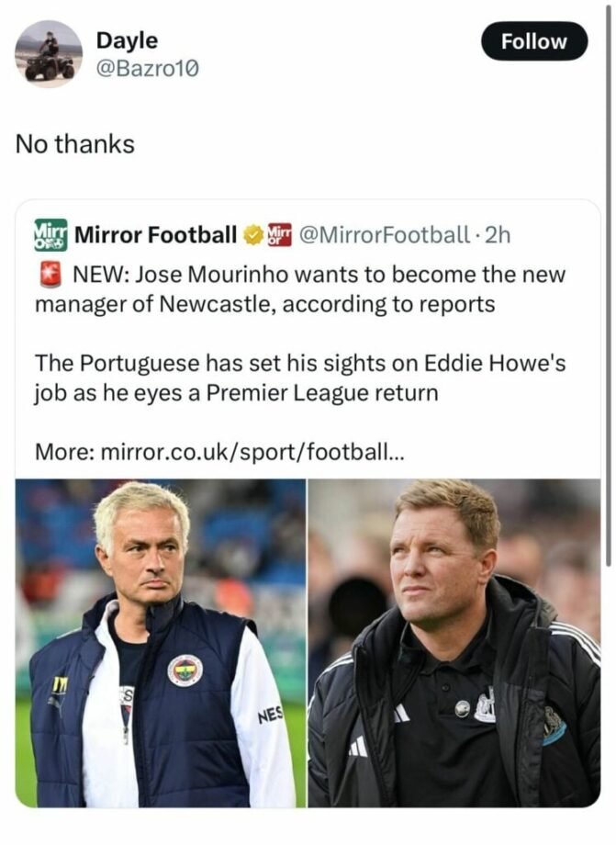This screenshot has height=845, width=616.
Task: Click the "No thanks" tweet text
Action: pyautogui.click(x=75, y=144)
